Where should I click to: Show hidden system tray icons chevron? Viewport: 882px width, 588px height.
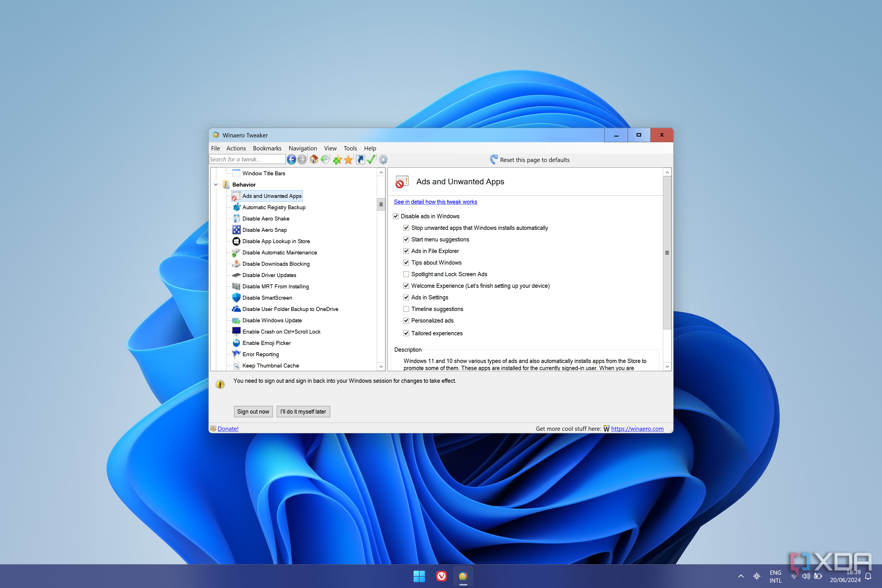[741, 576]
